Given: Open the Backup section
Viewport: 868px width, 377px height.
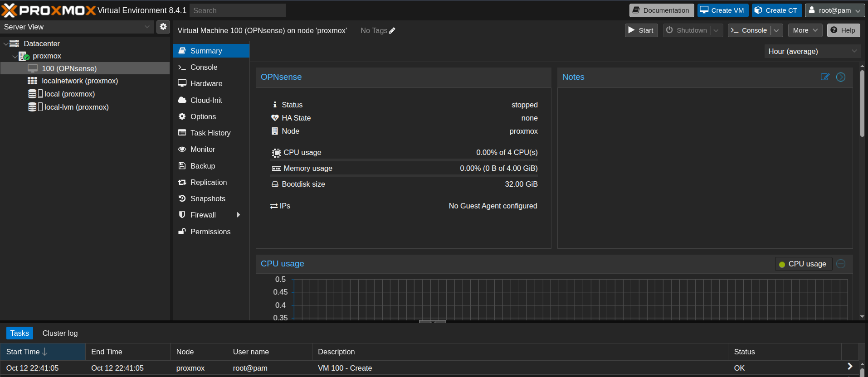Looking at the screenshot, I should pos(202,166).
